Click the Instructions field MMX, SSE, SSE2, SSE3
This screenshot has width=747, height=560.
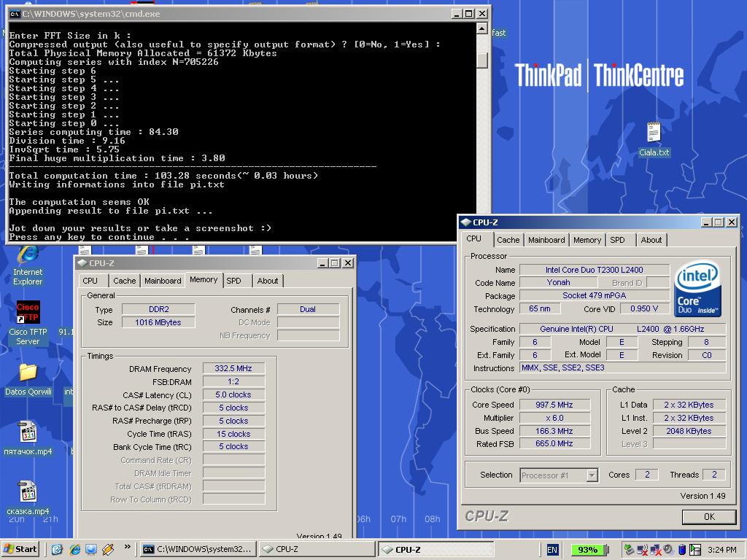(623, 367)
